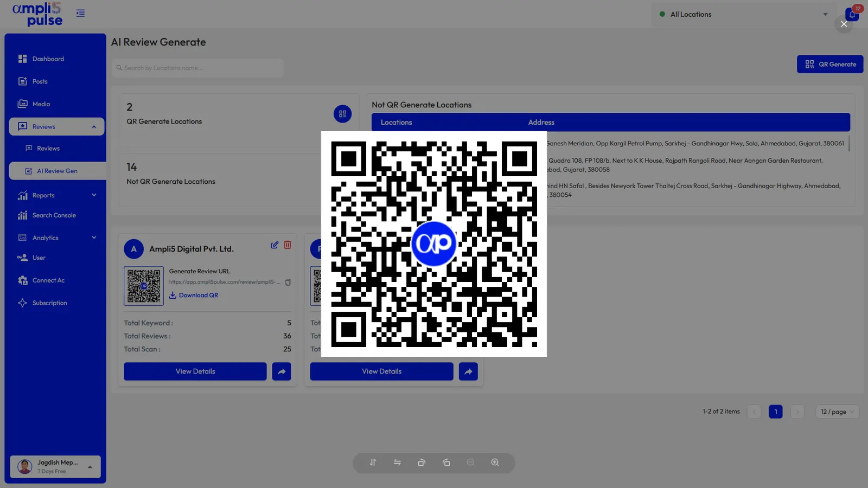Screen dimensions: 868x488
Task: Copy the Generate Review URL
Action: 288,282
